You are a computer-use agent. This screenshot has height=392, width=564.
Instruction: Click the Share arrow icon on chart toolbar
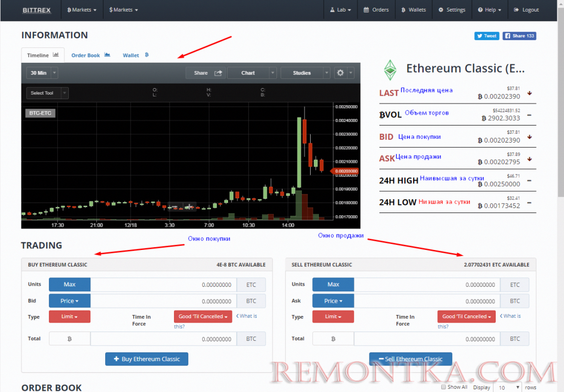pyautogui.click(x=218, y=73)
